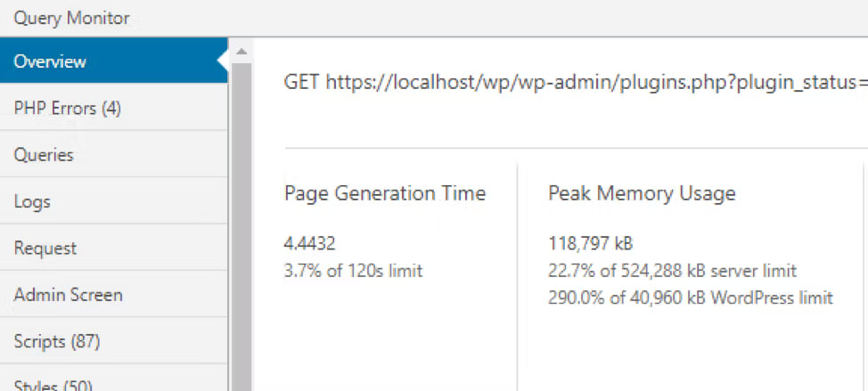Select the GET request URL text
The image size is (868, 391).
coord(576,83)
